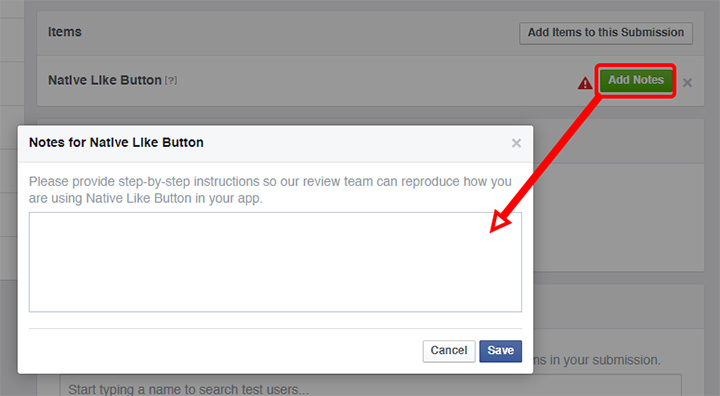Focus the step-by-step instructions text area
This screenshot has height=396, width=720.
275,262
